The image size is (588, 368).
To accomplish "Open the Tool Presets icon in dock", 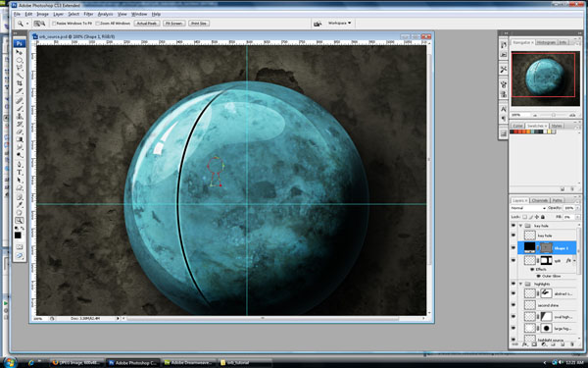I will [504, 70].
